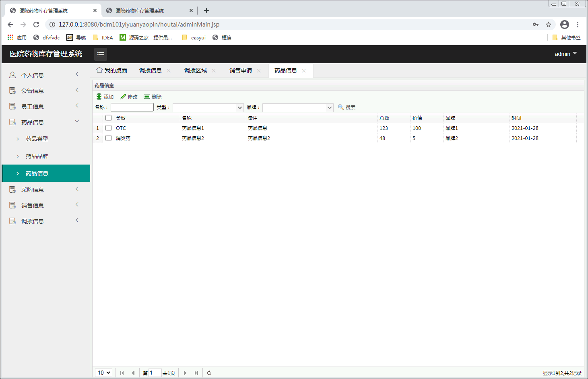Open the easyui bookmark folder

[x=194, y=37]
